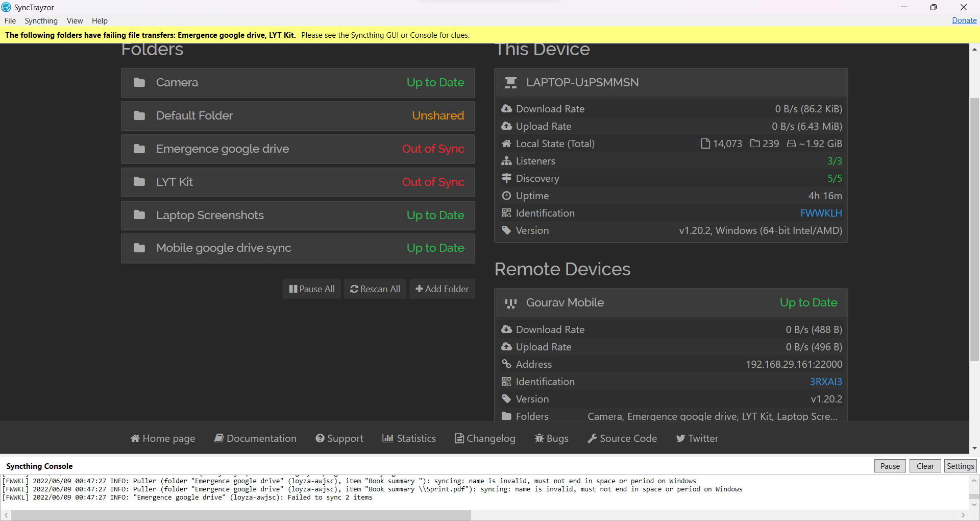The height and width of the screenshot is (521, 980).
Task: Click the Pause All button
Action: pyautogui.click(x=312, y=289)
